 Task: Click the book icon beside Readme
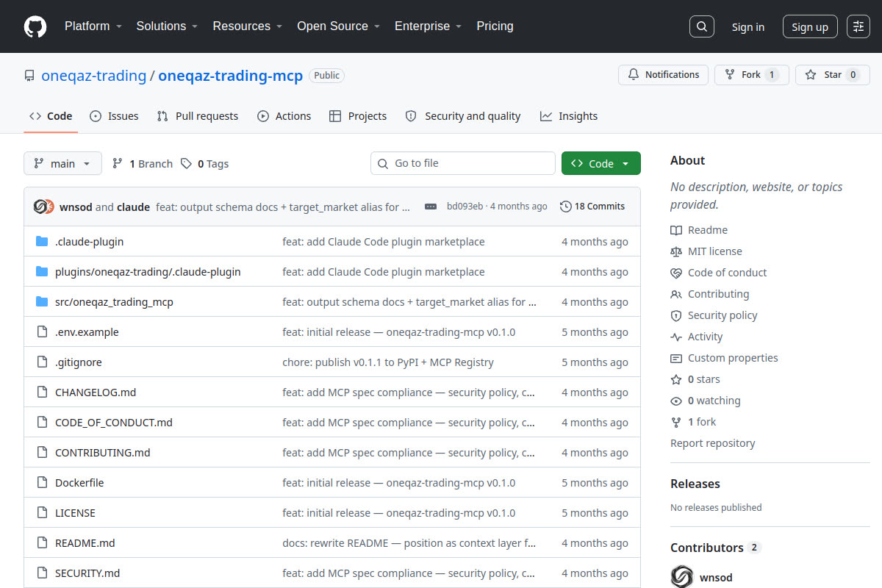676,230
